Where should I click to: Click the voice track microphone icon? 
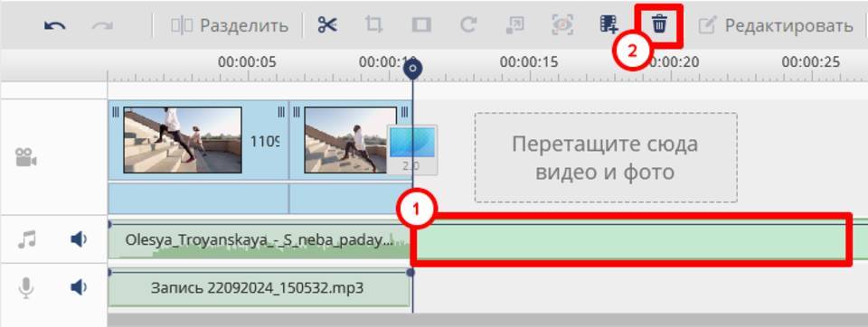coord(26,287)
